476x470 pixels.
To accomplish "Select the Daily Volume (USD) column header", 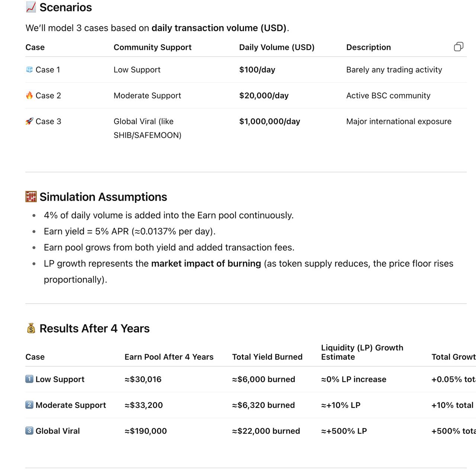I will (277, 47).
